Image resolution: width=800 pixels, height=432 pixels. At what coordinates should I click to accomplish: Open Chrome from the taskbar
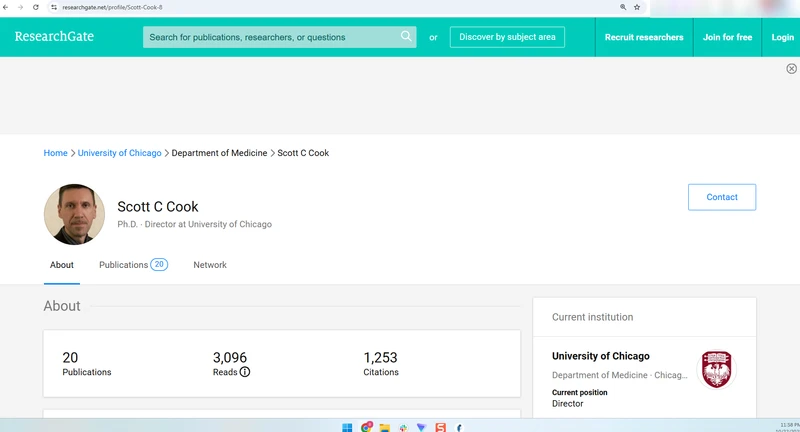pos(366,427)
